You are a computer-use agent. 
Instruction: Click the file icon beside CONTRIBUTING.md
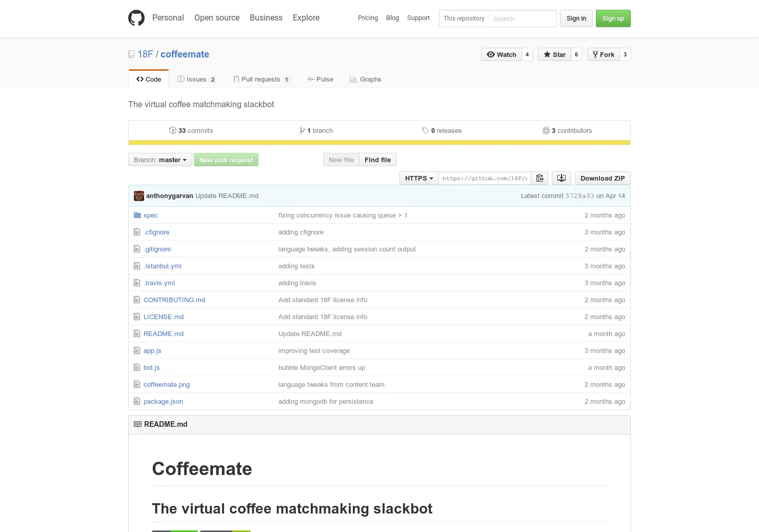click(x=137, y=300)
